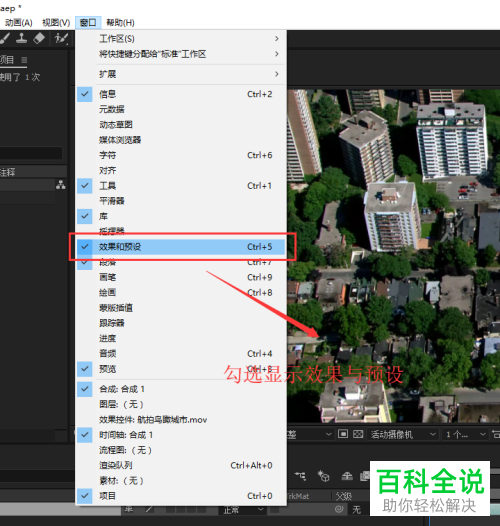Click the 父级 column header
Screen dimensions: 500x526
[344, 496]
